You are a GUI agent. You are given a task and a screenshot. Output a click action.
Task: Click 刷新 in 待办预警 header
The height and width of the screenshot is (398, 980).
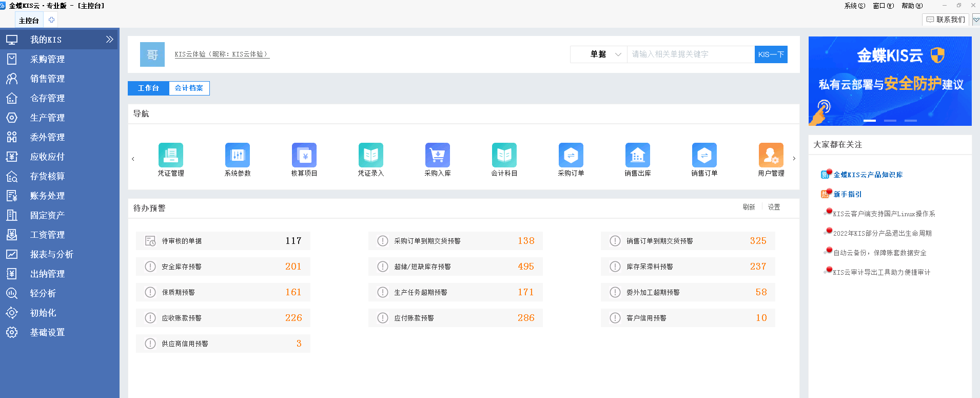click(749, 207)
